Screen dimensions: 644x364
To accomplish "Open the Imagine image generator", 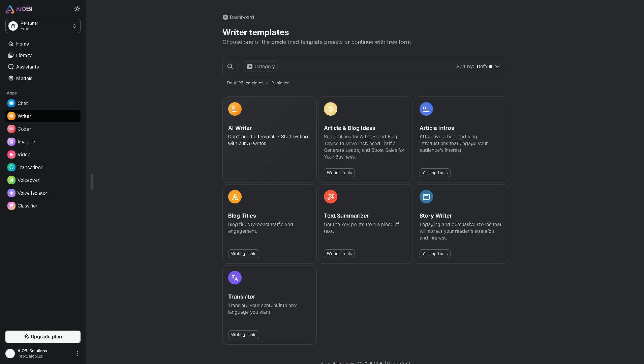I will tap(25, 142).
